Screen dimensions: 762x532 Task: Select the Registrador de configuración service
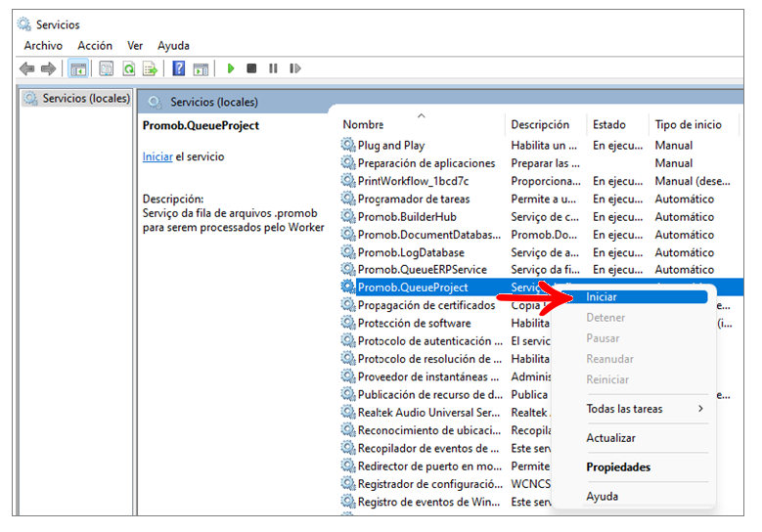point(430,484)
